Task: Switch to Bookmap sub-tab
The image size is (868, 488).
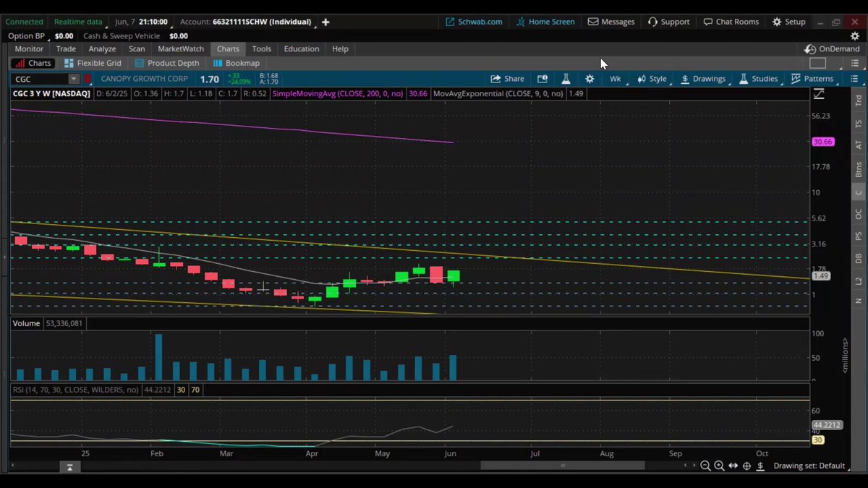Action: 237,64
